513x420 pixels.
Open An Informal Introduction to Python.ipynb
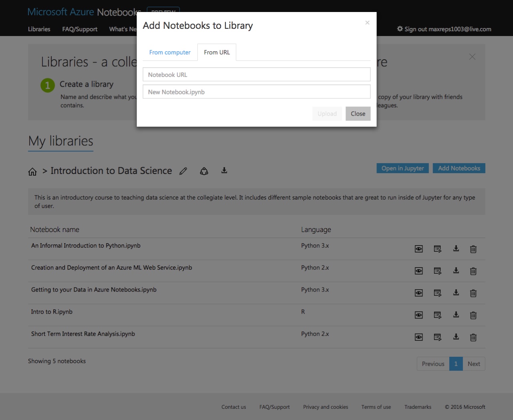[86, 246]
